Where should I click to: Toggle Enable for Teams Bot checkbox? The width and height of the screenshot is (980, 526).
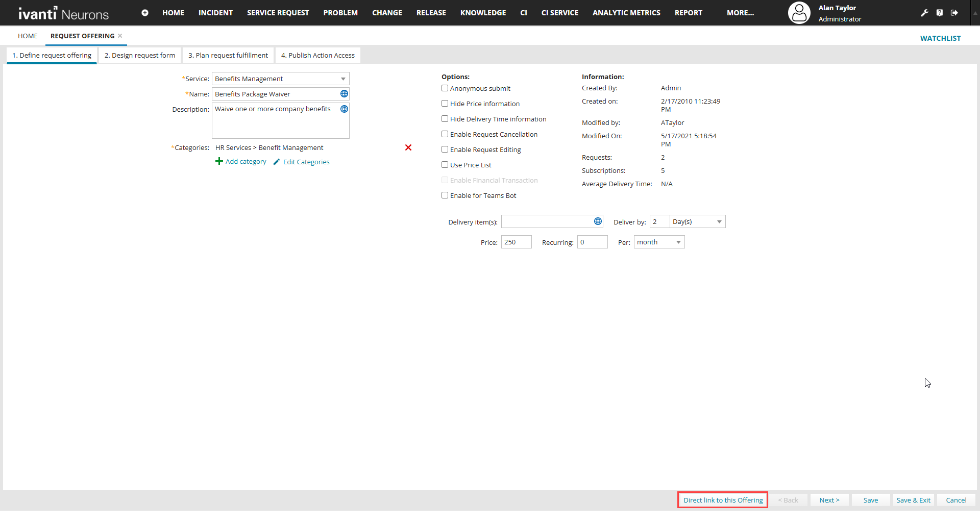click(x=445, y=195)
